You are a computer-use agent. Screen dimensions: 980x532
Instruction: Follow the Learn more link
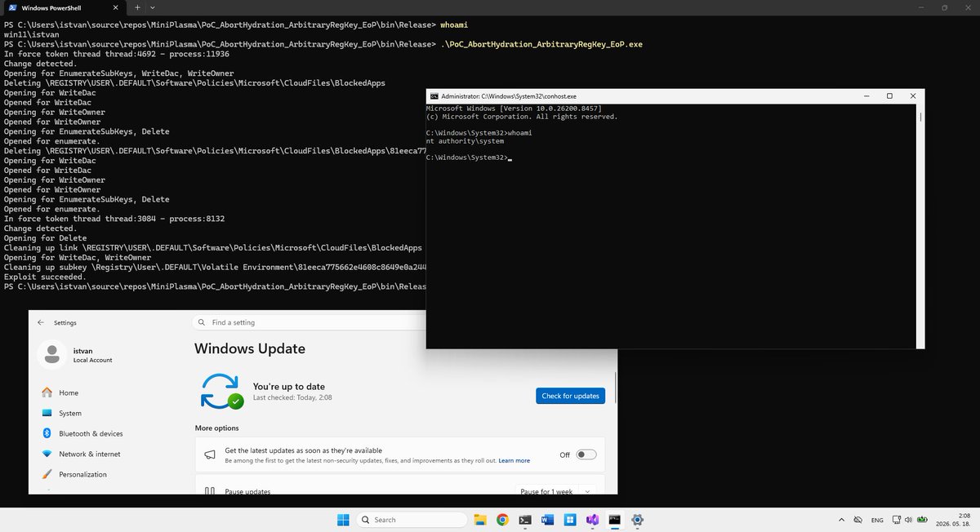(514, 461)
